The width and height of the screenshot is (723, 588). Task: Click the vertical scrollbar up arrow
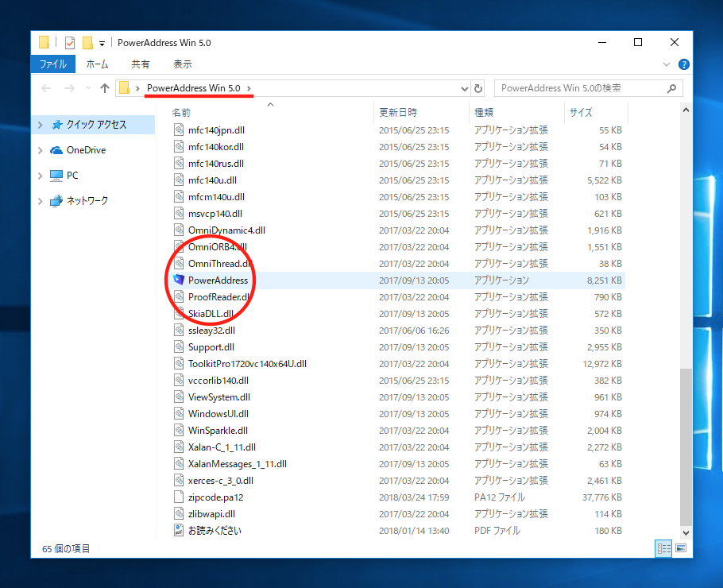[686, 110]
